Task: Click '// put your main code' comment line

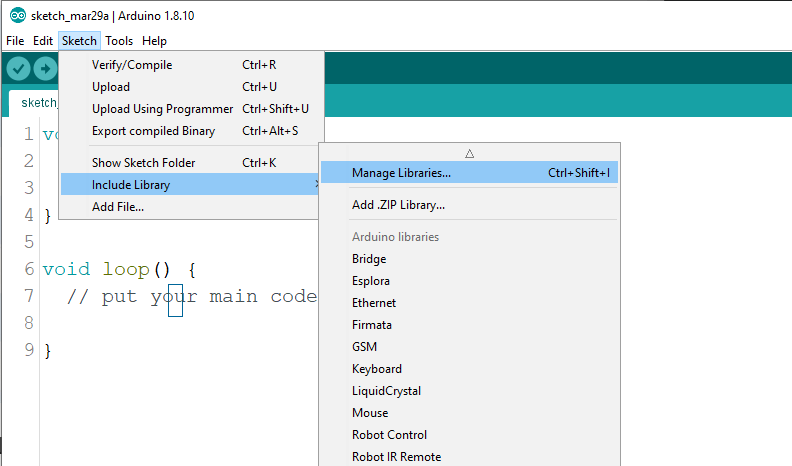Action: point(192,296)
